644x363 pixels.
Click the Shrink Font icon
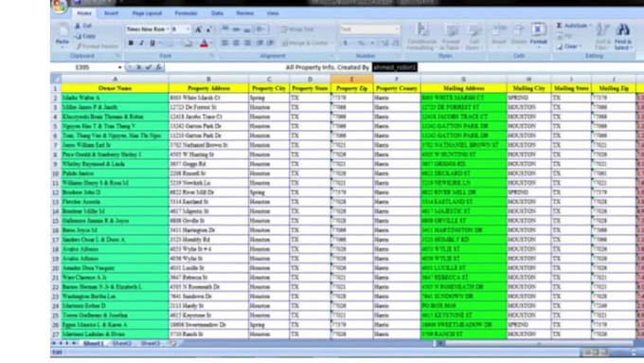(208, 29)
